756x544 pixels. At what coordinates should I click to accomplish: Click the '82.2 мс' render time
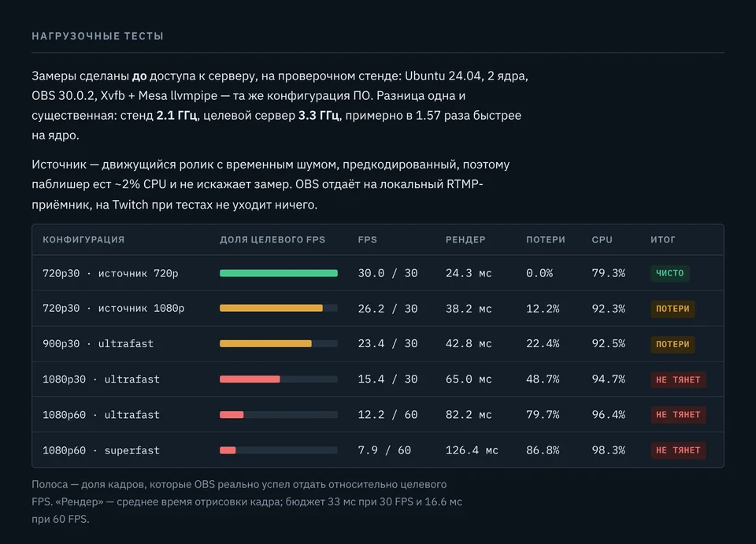[x=469, y=415]
